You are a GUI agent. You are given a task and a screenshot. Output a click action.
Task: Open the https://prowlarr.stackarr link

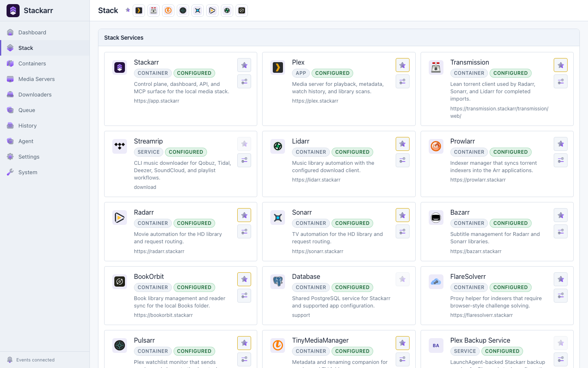(478, 180)
